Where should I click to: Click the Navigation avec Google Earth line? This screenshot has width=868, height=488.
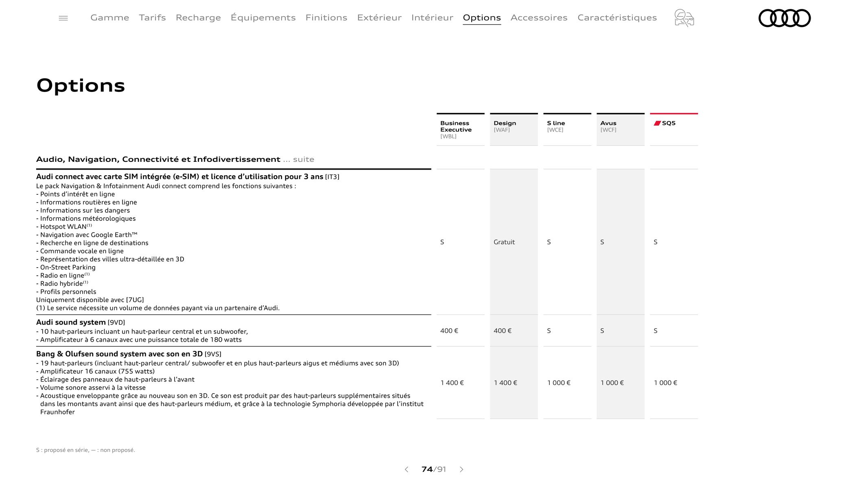click(x=87, y=235)
